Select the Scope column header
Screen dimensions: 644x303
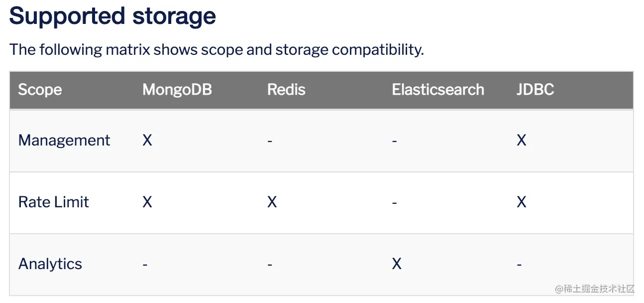click(x=40, y=90)
